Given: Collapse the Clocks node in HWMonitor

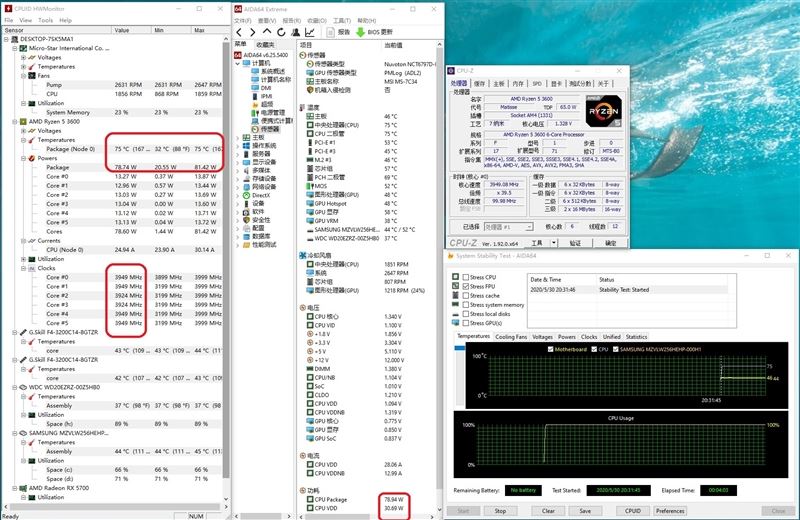Looking at the screenshot, I should 23,268.
